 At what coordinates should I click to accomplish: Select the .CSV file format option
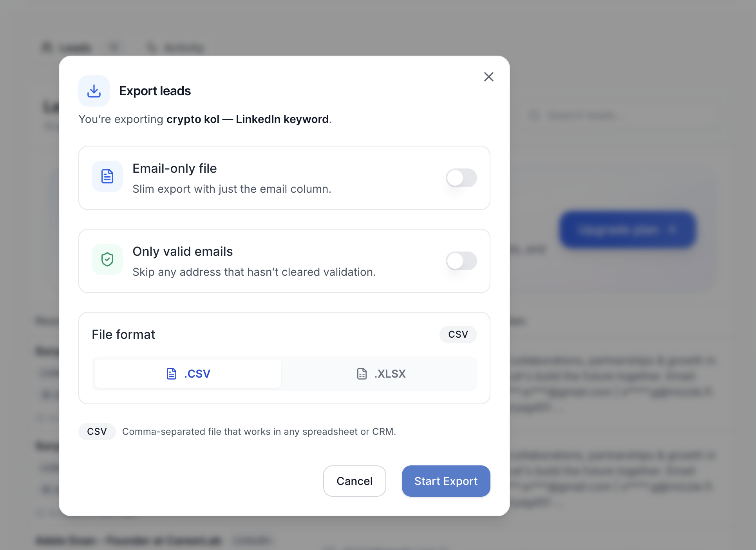[187, 373]
